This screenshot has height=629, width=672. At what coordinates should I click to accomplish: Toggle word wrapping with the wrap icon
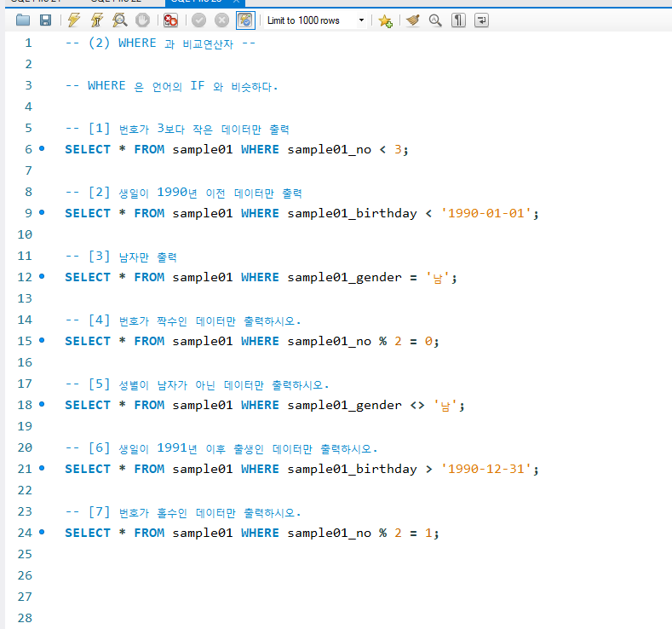482,20
